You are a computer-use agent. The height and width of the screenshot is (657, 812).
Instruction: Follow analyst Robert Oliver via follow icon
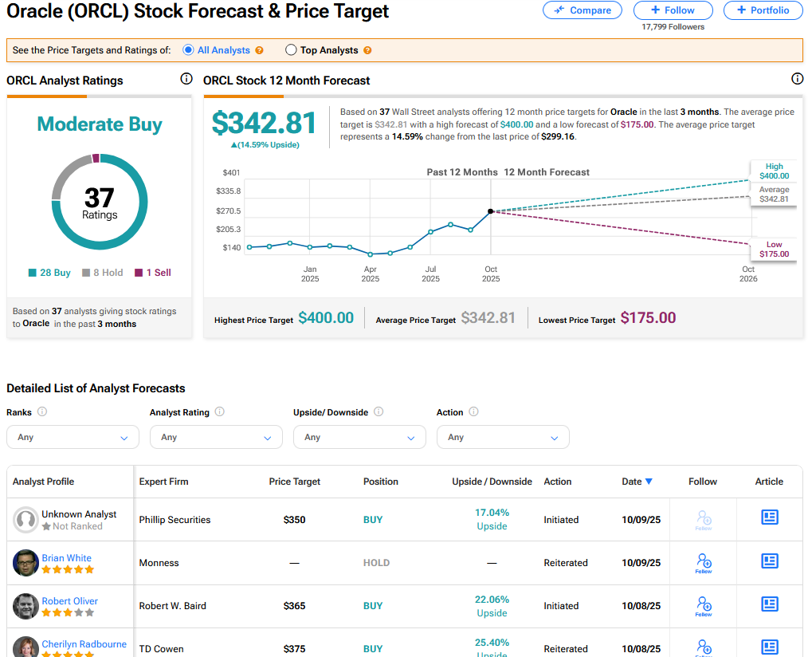point(704,605)
